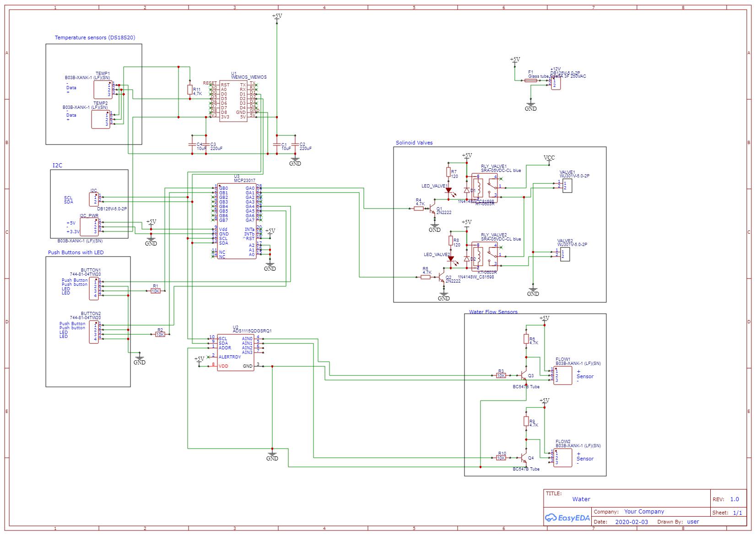Image resolution: width=756 pixels, height=535 pixels.
Task: Click the sheet value '1/1'
Action: click(737, 513)
